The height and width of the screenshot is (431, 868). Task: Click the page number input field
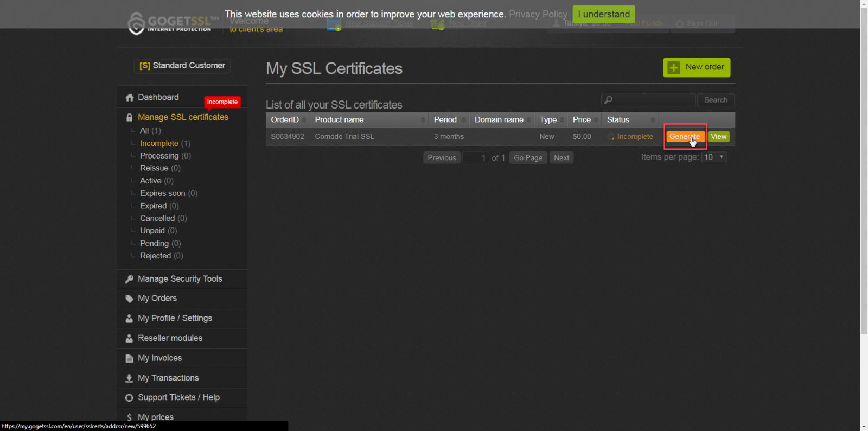(x=476, y=158)
